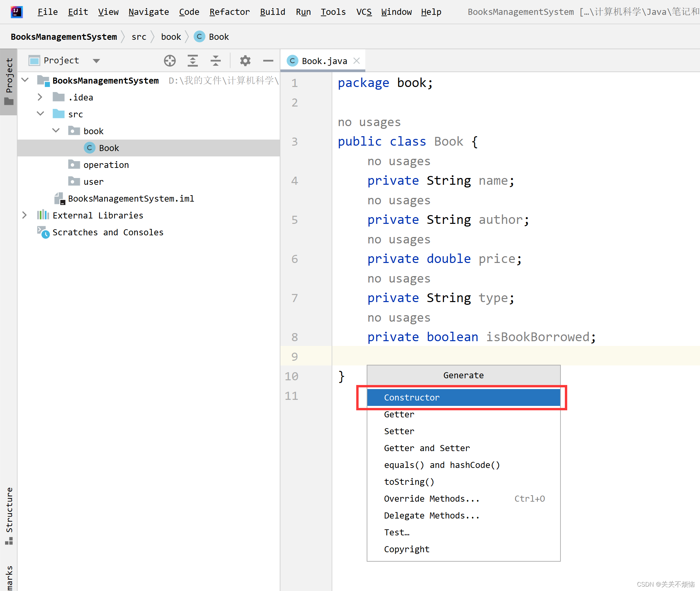Toggle the Project tool window sidebar button
Screen dimensions: 700x591
tap(9, 82)
